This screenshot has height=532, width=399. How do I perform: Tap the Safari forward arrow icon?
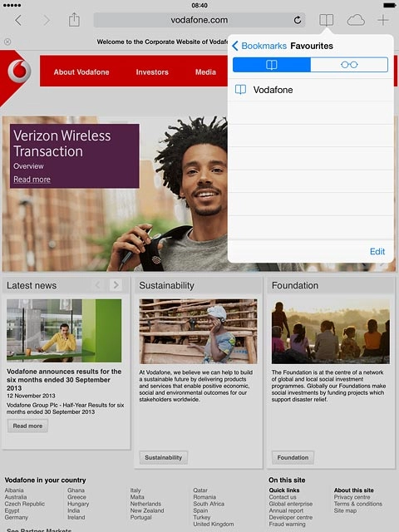click(x=47, y=20)
